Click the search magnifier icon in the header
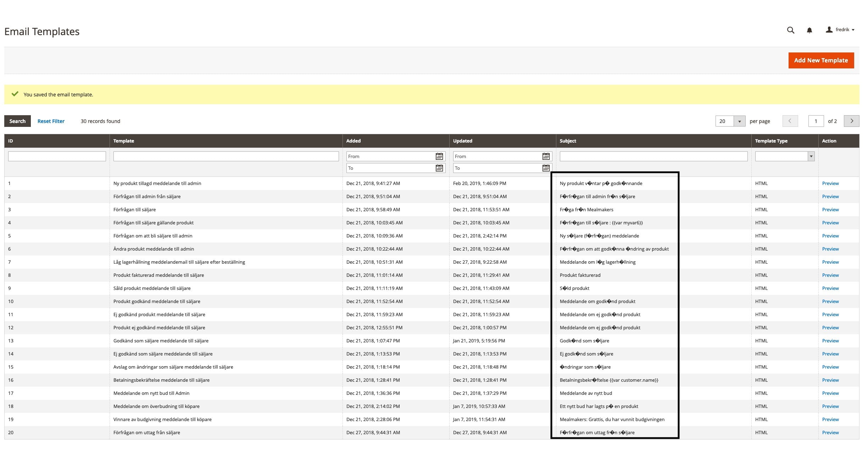 click(x=790, y=30)
